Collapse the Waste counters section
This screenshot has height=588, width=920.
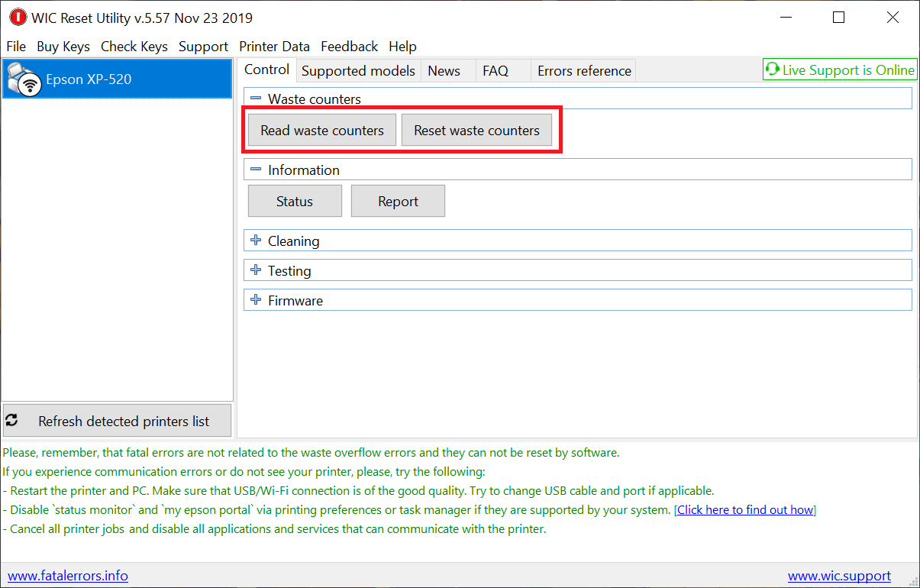[256, 99]
